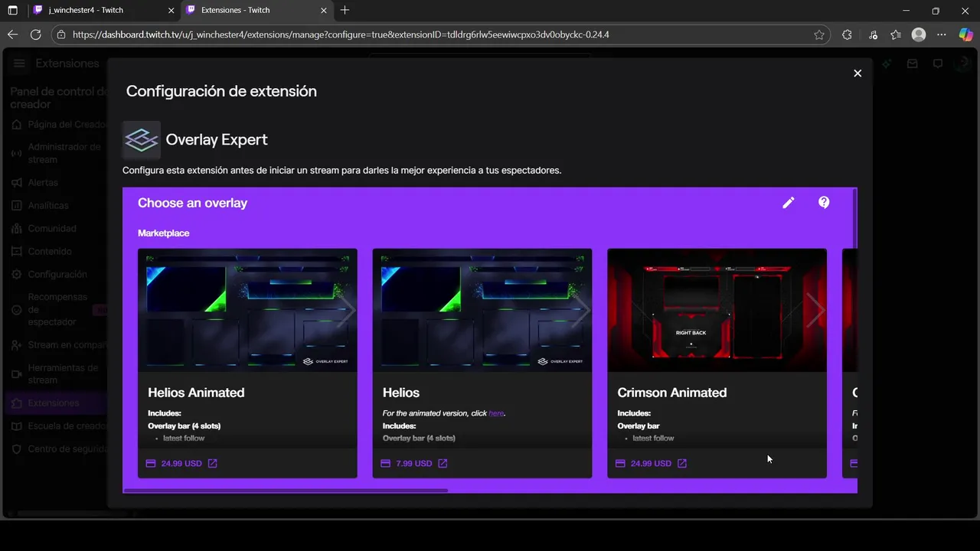The height and width of the screenshot is (551, 980).
Task: Open Crimson Animated overlay thumbnail
Action: (x=717, y=310)
